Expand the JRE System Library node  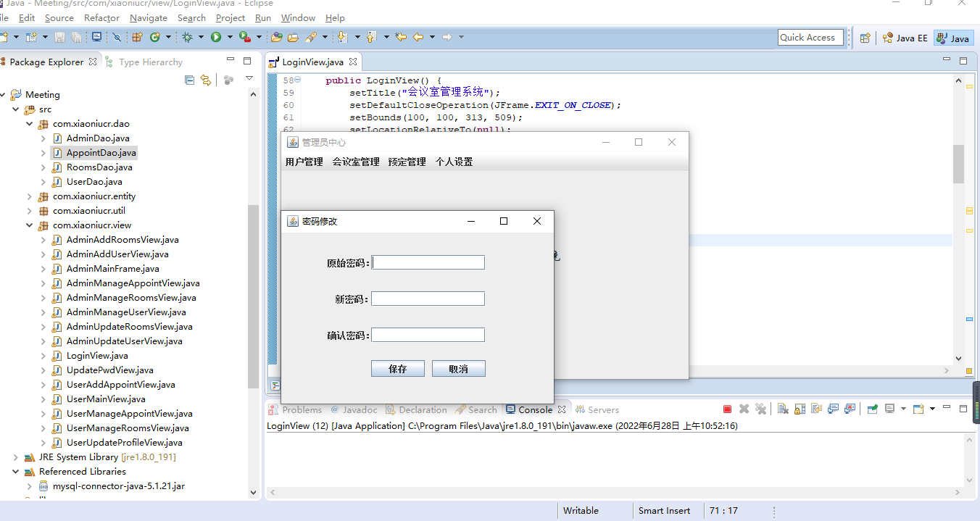point(16,457)
